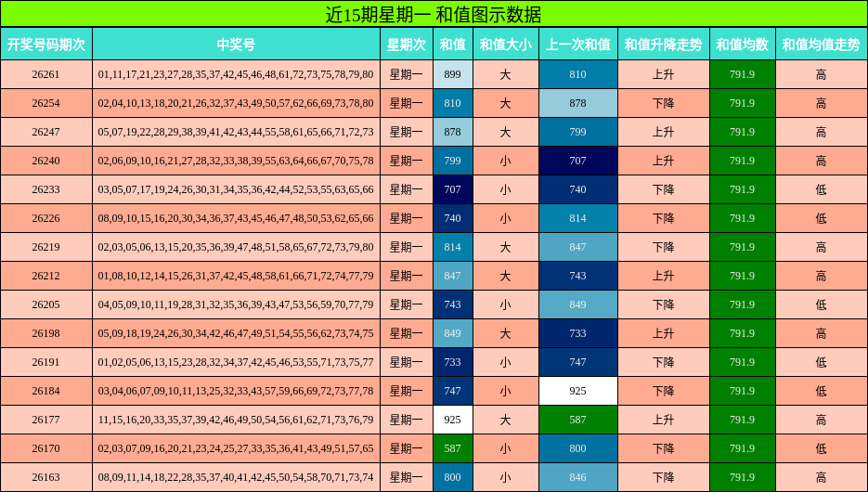Click 高 average trend in row 26261

(x=822, y=74)
